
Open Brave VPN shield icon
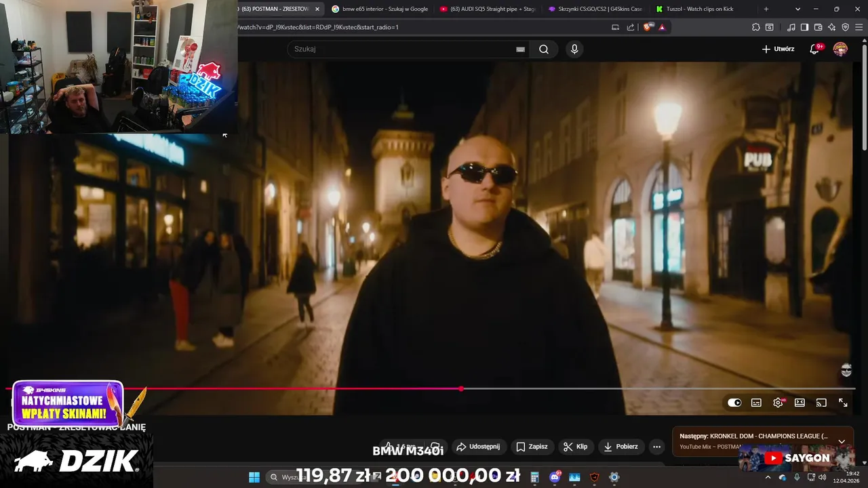point(846,27)
